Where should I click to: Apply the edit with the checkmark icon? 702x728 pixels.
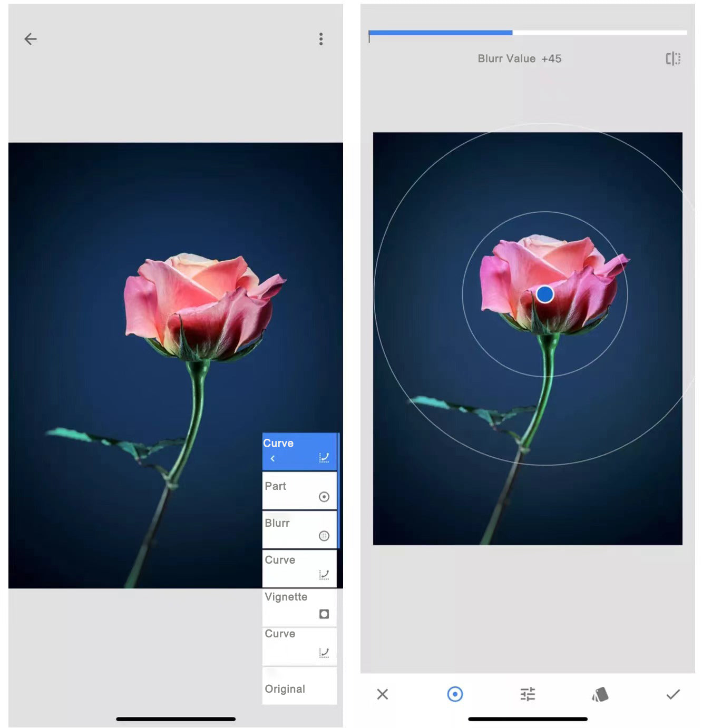pyautogui.click(x=672, y=694)
